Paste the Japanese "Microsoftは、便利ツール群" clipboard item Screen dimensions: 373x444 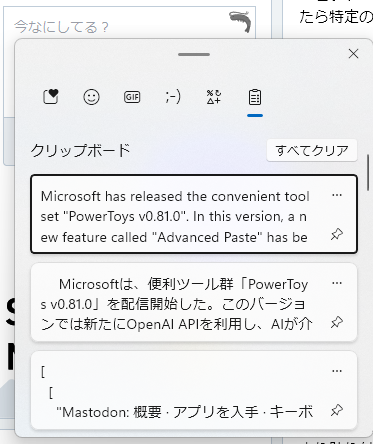point(194,302)
